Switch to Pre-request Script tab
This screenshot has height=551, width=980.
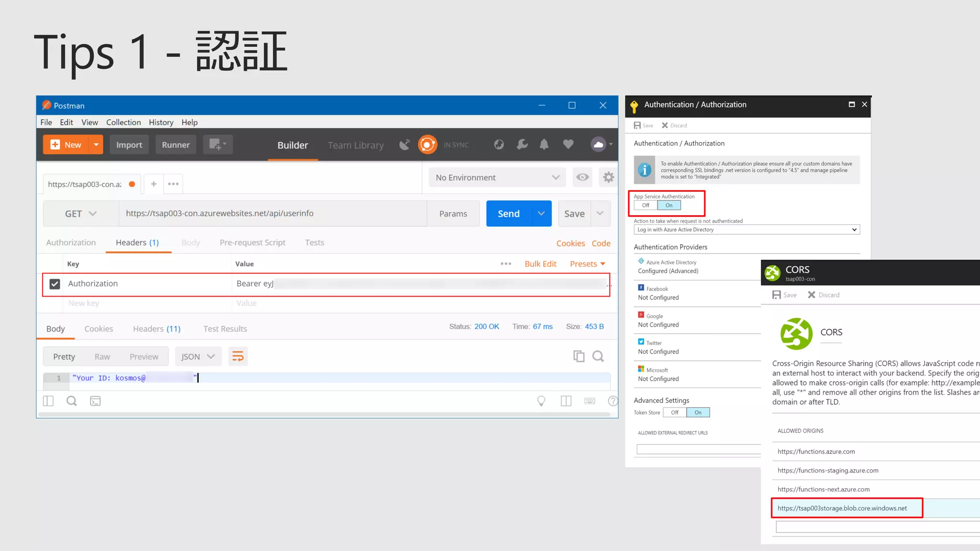pyautogui.click(x=252, y=242)
